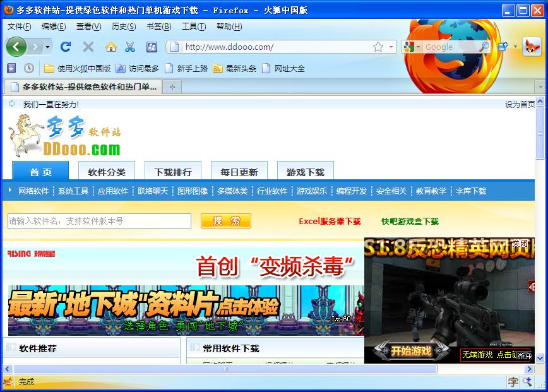The height and width of the screenshot is (392, 548).
Task: Click the grayed forward arrow button
Action: click(35, 47)
